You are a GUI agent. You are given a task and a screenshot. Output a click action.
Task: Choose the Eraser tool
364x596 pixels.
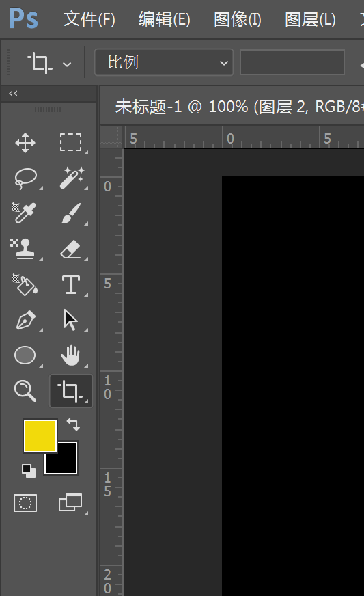coord(70,249)
